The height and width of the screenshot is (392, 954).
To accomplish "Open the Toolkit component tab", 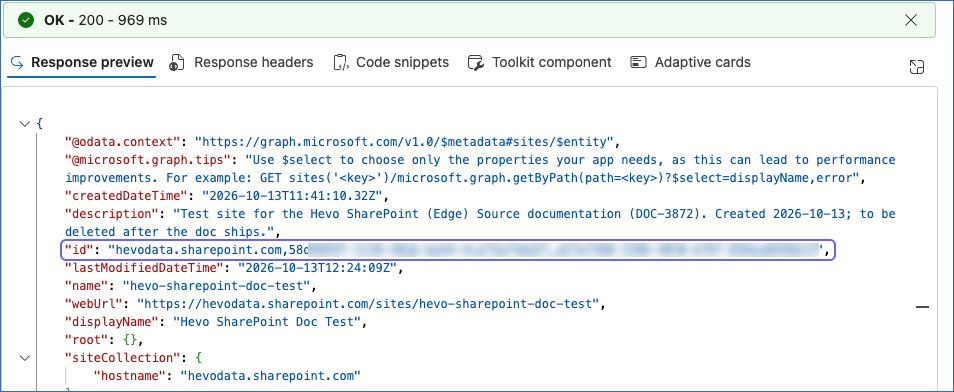I will pyautogui.click(x=539, y=62).
